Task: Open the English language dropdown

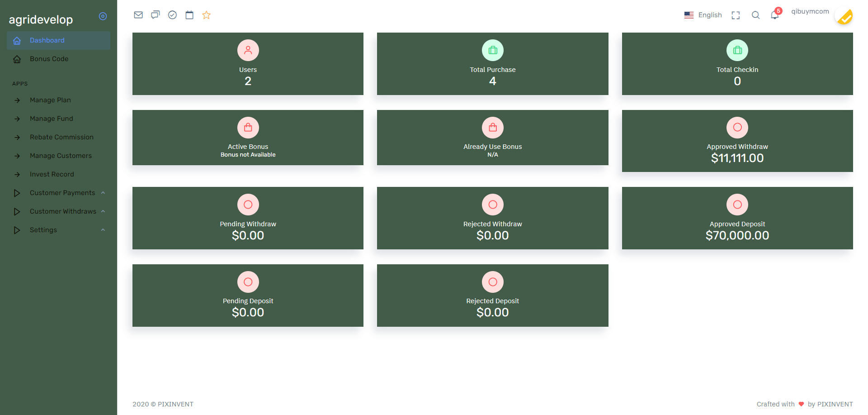Action: pyautogui.click(x=703, y=15)
